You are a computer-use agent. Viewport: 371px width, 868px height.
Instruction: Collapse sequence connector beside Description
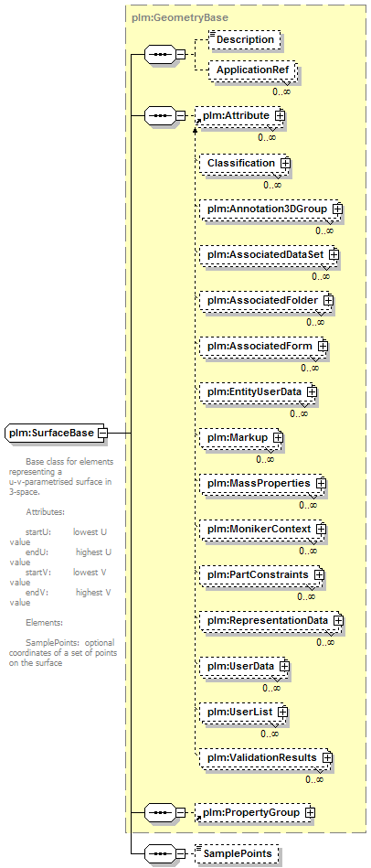(180, 54)
